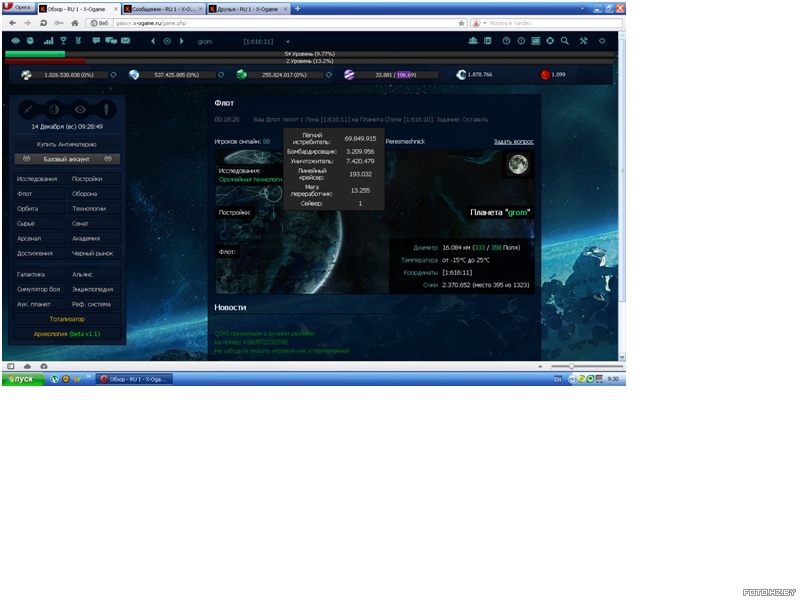Click the Peresmeshnick player name

point(405,142)
